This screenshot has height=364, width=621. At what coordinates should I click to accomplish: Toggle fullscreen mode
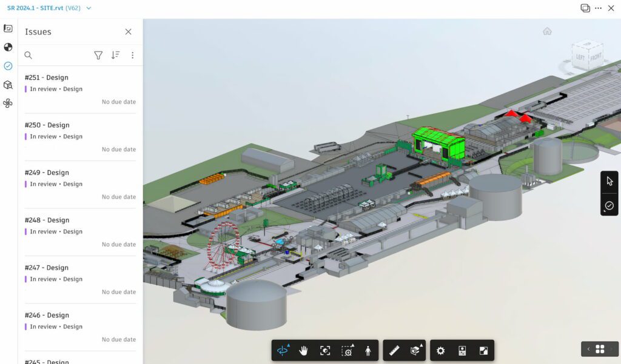[x=483, y=350]
